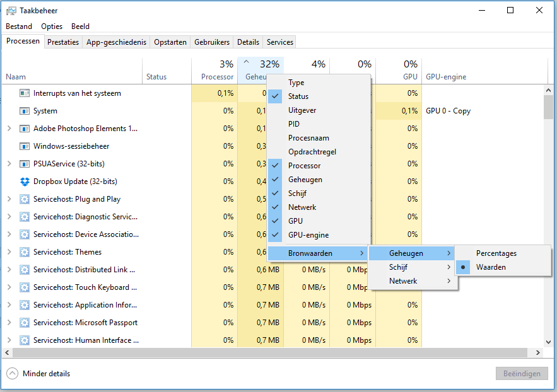Click the horizontal scrollbar right arrow

click(538, 353)
